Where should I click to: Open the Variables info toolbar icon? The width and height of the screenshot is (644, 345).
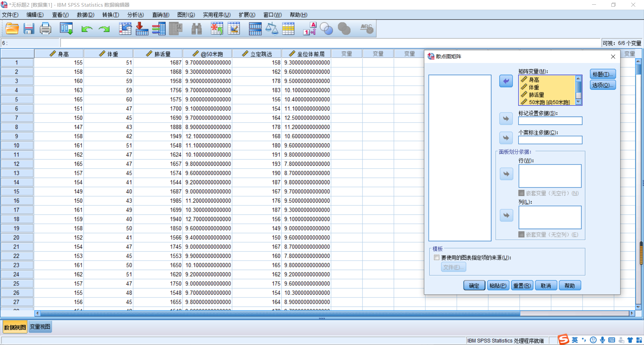pos(159,29)
